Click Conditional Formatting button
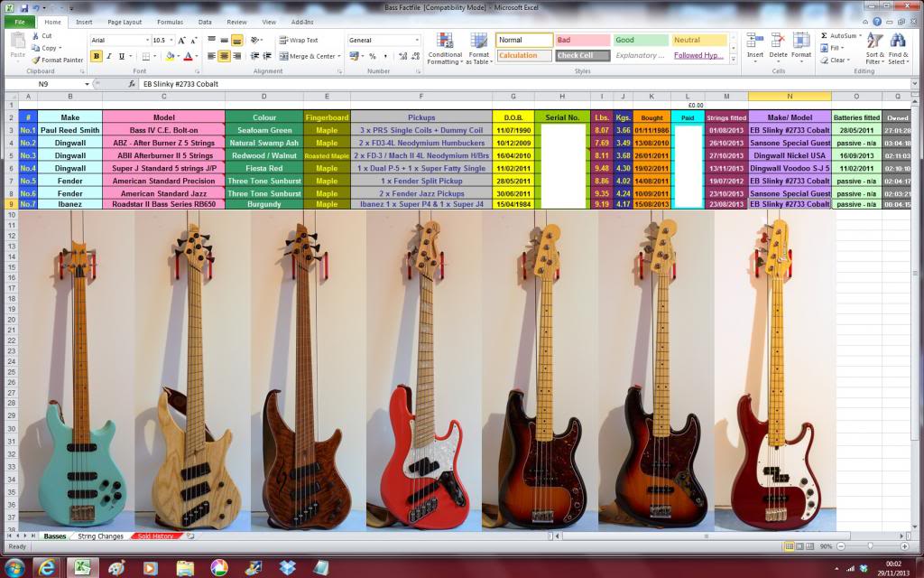The height and width of the screenshot is (578, 924). [445, 49]
